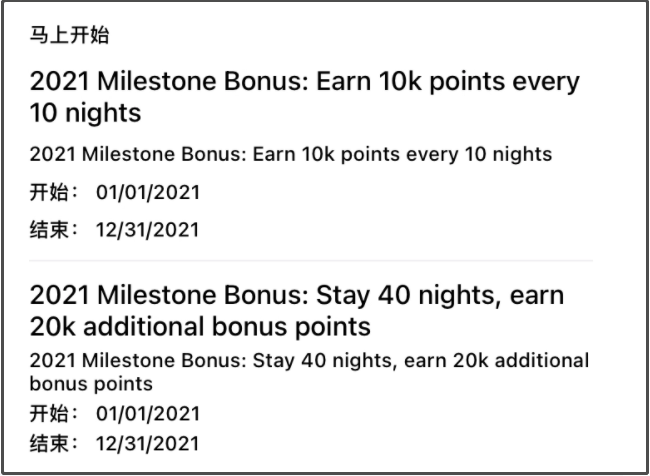Click "bonus points" on description's wrapped line
The height and width of the screenshot is (476, 650).
[x=91, y=384]
